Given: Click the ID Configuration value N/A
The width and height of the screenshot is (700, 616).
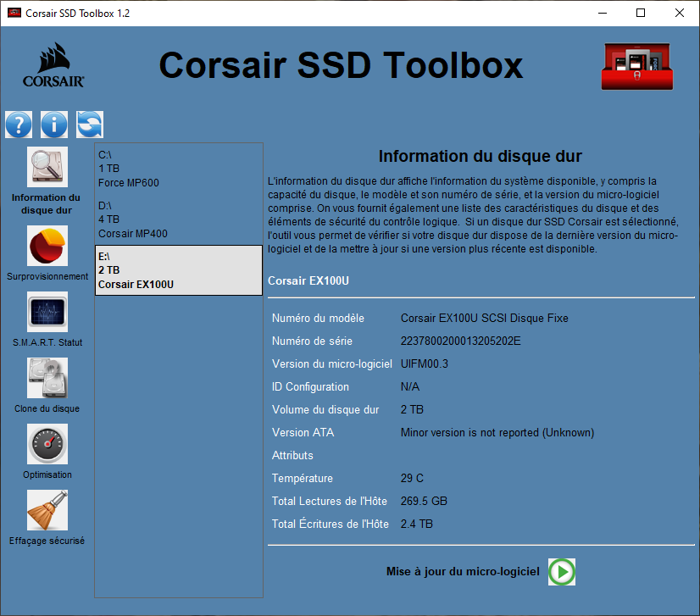Looking at the screenshot, I should tap(410, 386).
